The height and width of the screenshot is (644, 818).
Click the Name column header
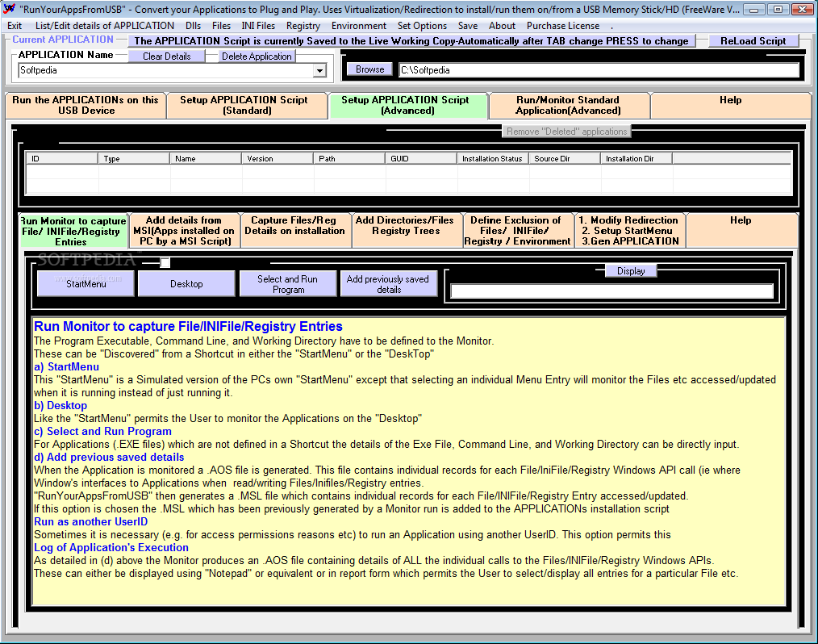point(206,159)
